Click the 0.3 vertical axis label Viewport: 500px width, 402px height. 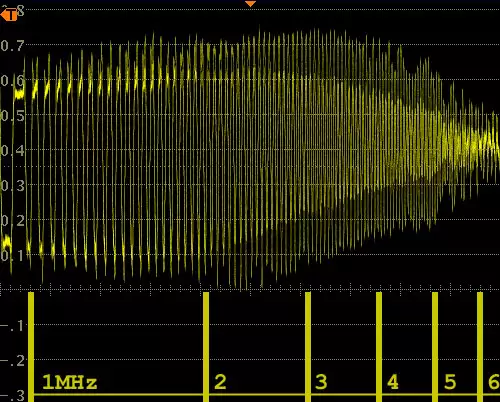(x=13, y=186)
